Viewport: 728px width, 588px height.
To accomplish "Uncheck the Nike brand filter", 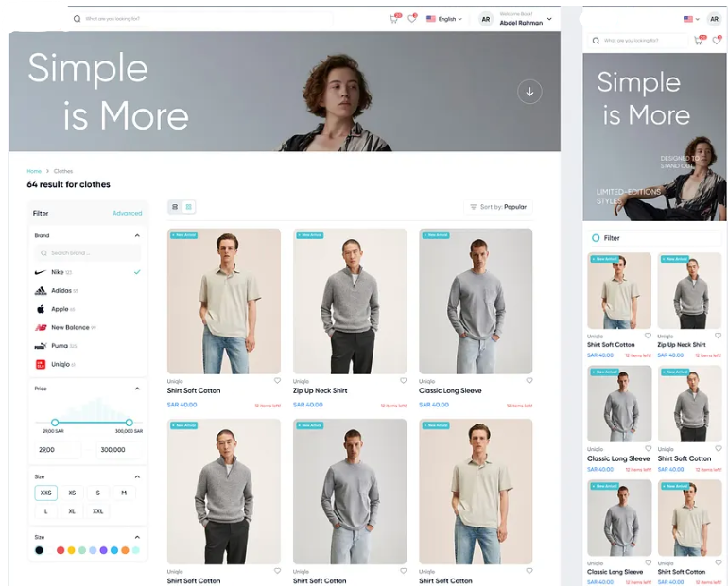I will tap(137, 272).
